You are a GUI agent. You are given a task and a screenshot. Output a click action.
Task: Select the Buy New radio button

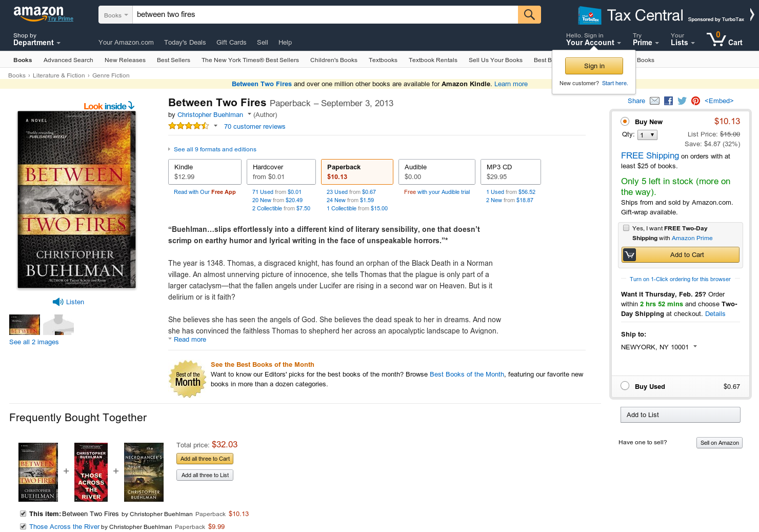pos(625,122)
